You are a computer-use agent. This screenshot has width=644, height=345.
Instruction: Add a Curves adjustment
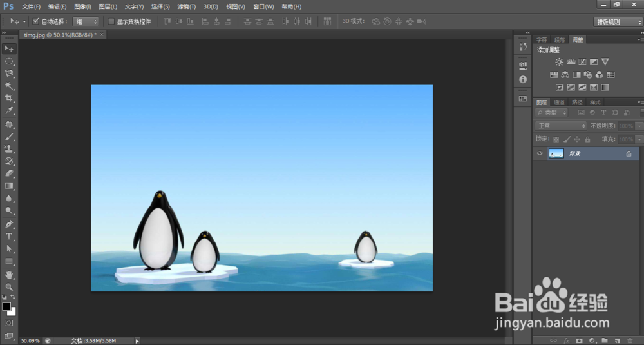(582, 62)
